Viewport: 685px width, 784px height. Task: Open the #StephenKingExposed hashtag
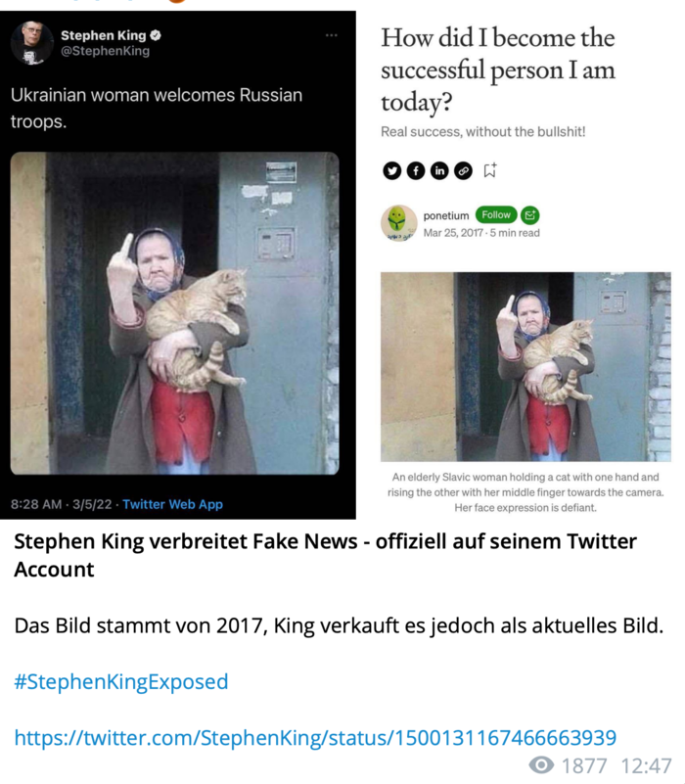click(121, 681)
